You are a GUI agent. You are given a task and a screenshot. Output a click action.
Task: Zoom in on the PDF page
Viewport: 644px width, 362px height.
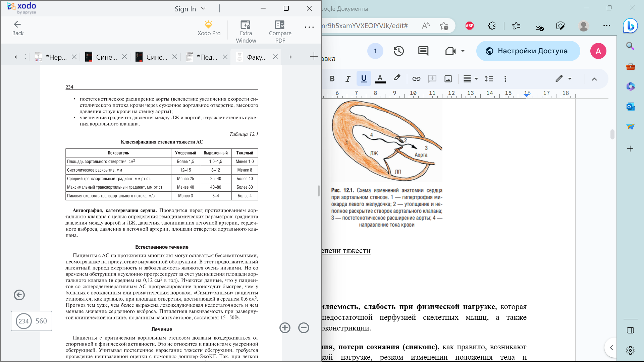pos(285,328)
